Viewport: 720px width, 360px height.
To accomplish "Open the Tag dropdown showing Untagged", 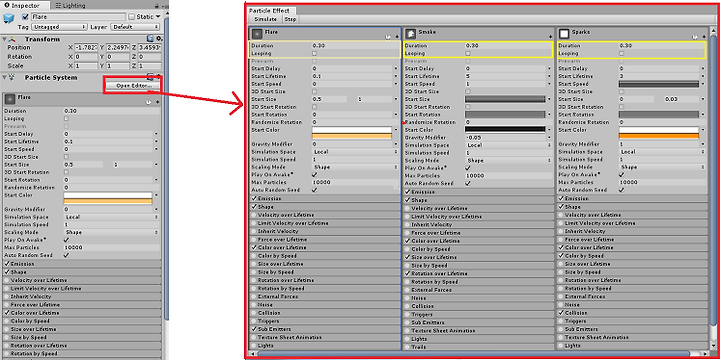I will tap(59, 27).
